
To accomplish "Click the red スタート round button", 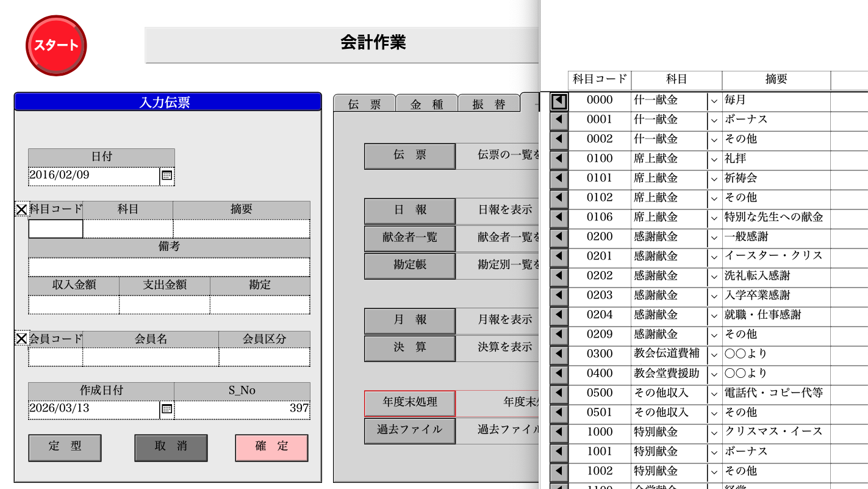I will [x=56, y=46].
